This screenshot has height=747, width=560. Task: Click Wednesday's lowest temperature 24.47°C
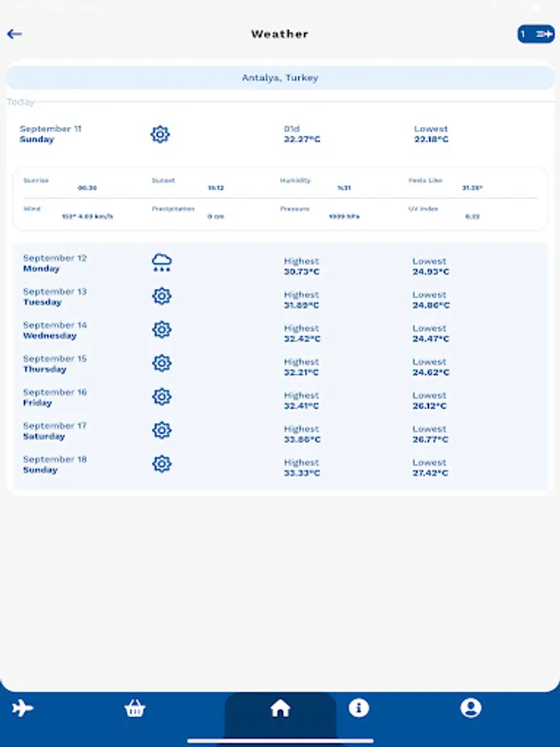[431, 339]
